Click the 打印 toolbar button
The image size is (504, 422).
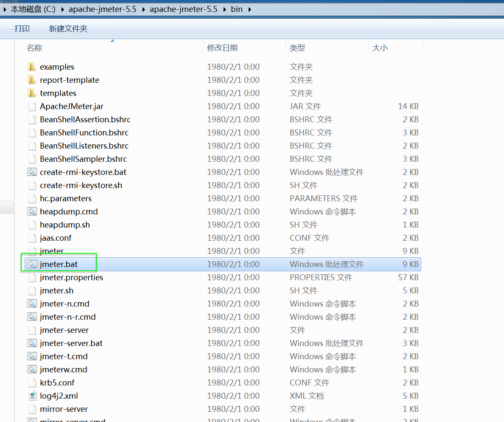pyautogui.click(x=22, y=28)
